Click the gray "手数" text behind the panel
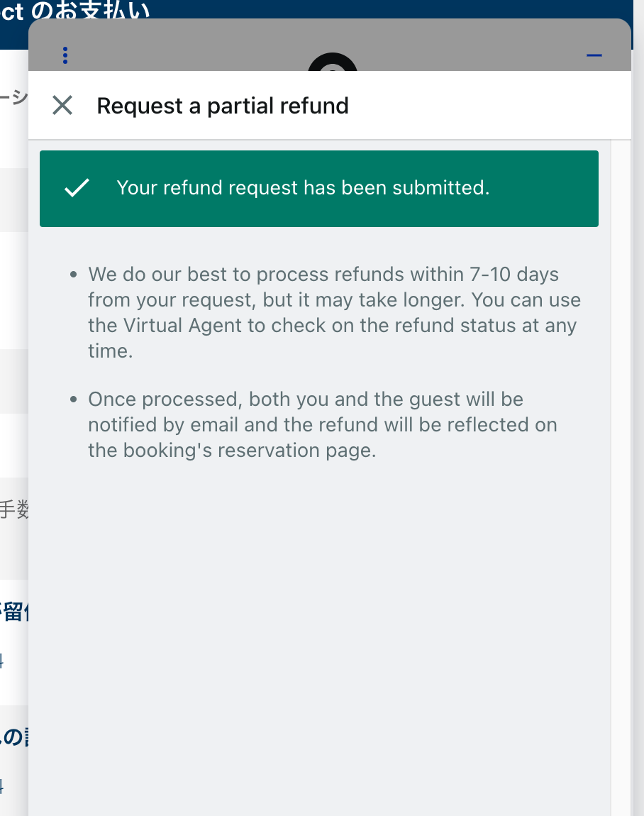 tap(13, 509)
